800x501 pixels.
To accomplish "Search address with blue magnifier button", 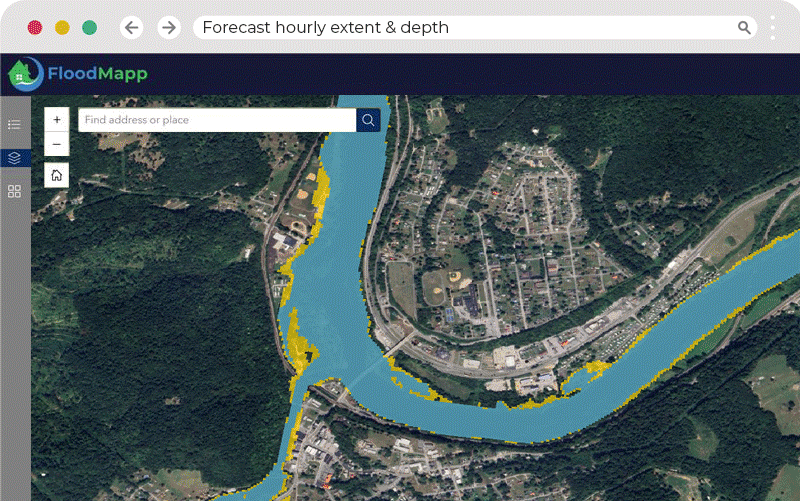I will point(368,120).
